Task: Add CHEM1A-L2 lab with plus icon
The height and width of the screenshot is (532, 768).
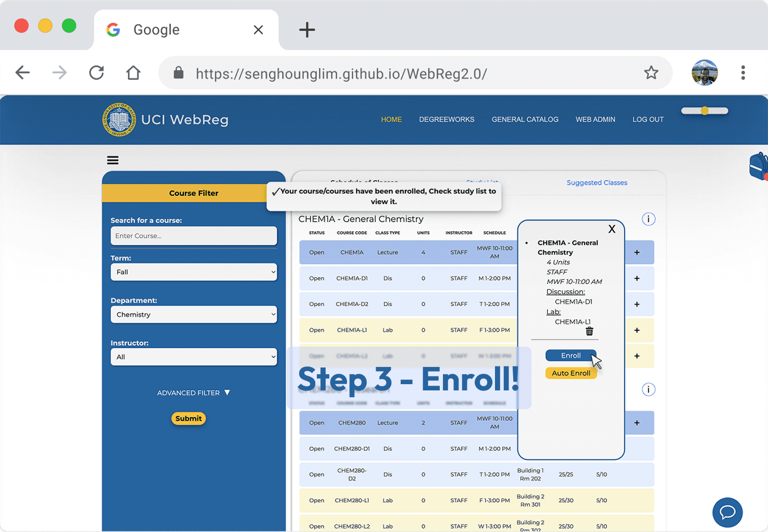Action: pos(637,356)
